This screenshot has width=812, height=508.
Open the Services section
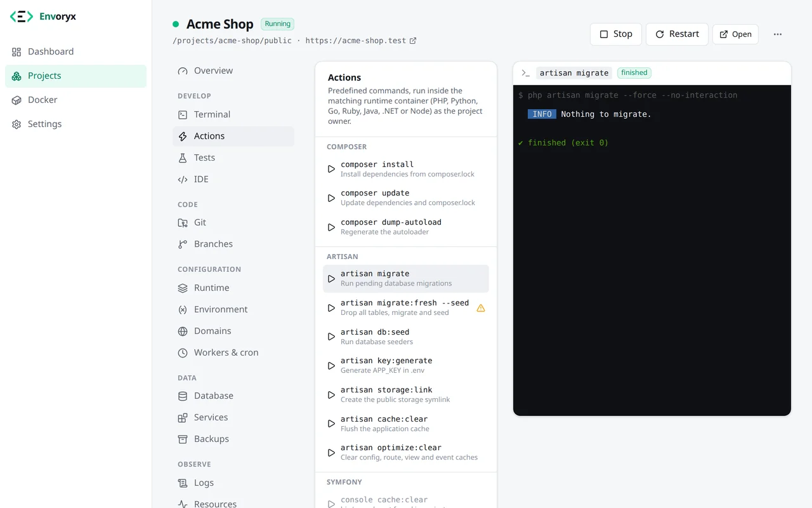coord(233,417)
